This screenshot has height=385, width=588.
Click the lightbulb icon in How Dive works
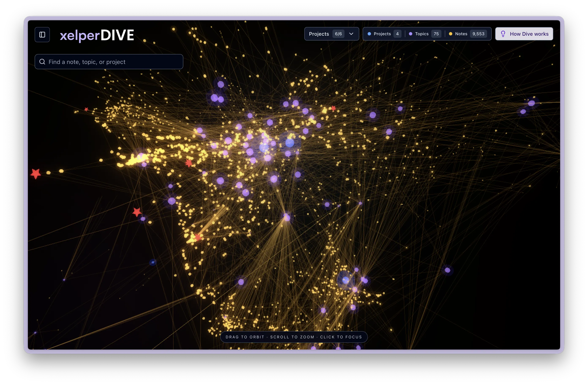pyautogui.click(x=503, y=34)
